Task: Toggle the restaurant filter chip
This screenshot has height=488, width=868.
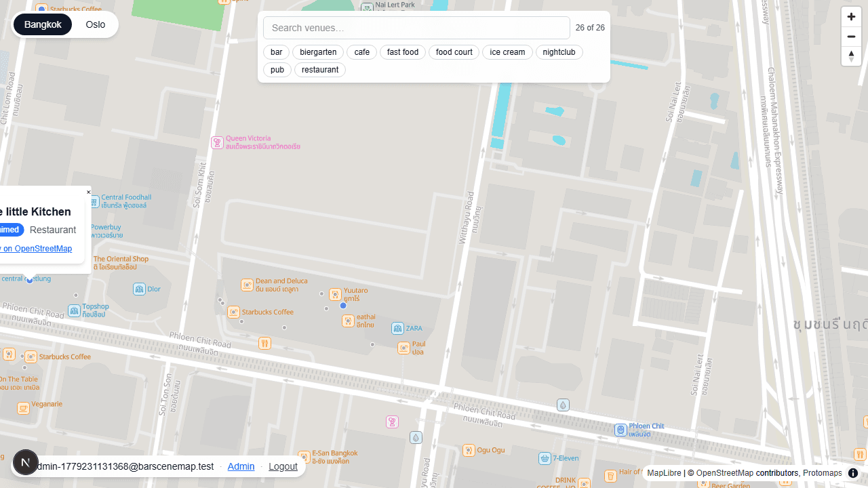Action: tap(320, 70)
